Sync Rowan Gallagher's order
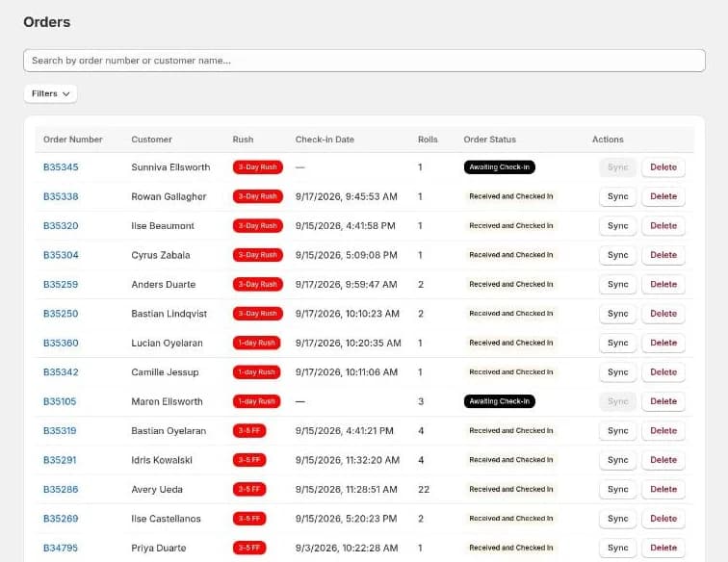The image size is (728, 562). (618, 196)
